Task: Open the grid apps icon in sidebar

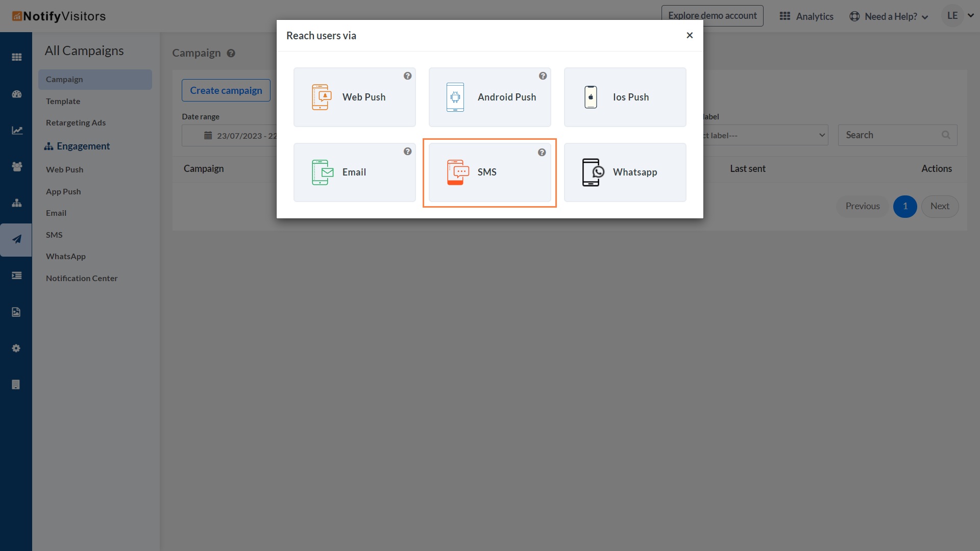Action: point(16,57)
